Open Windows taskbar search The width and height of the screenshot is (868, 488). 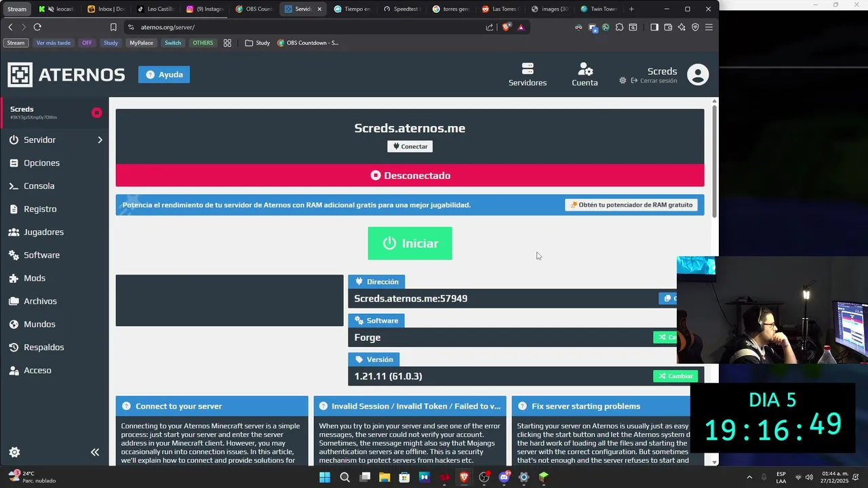coord(344,477)
